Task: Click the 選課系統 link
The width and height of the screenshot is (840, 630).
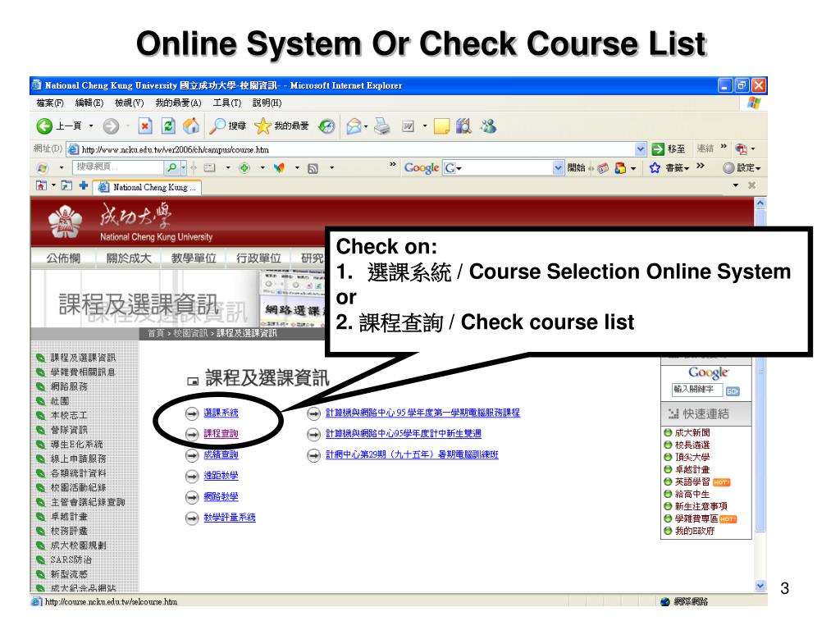Action: click(x=221, y=413)
